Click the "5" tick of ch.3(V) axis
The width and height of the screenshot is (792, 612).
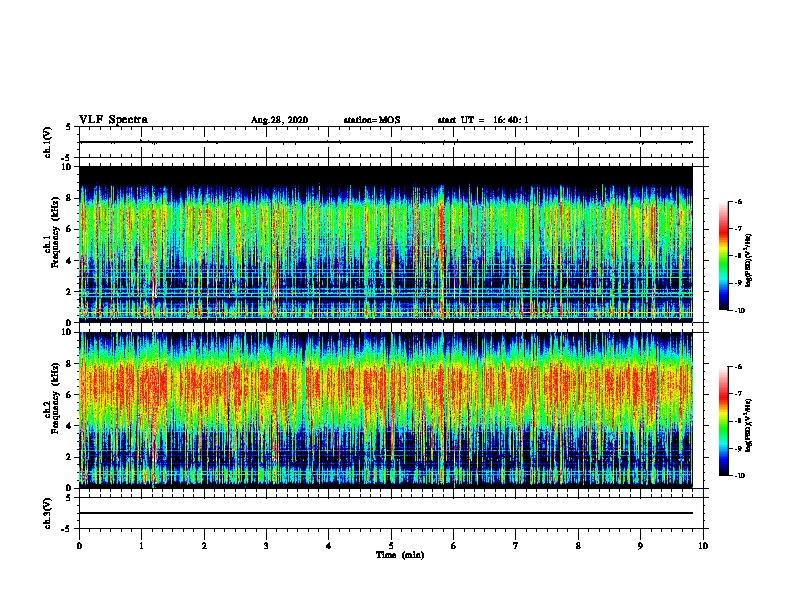(69, 498)
